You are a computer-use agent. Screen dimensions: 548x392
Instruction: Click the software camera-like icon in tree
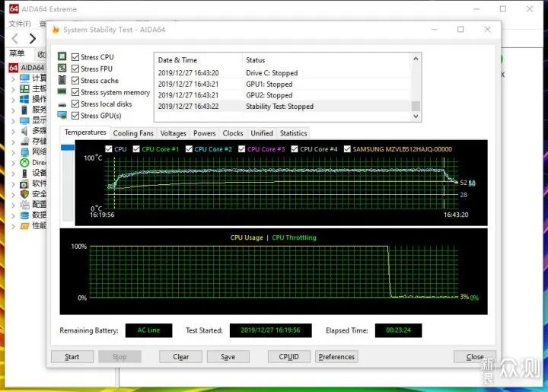click(x=24, y=183)
